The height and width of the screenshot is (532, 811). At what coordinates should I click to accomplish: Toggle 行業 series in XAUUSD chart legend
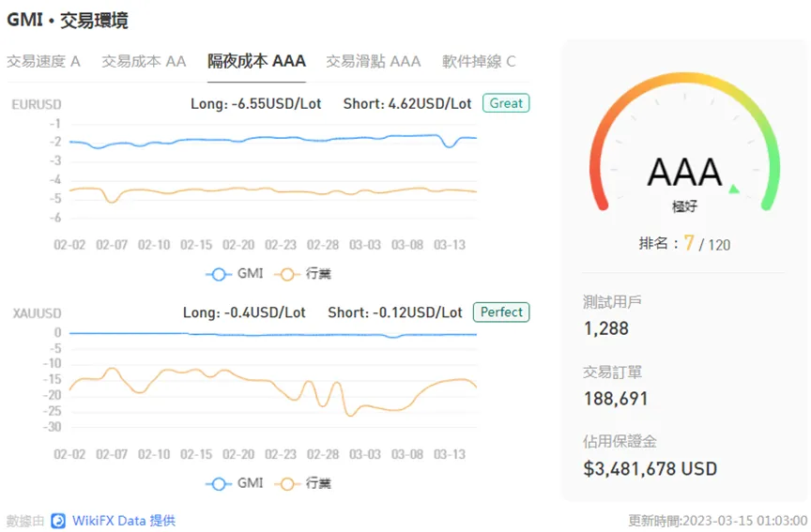(302, 483)
